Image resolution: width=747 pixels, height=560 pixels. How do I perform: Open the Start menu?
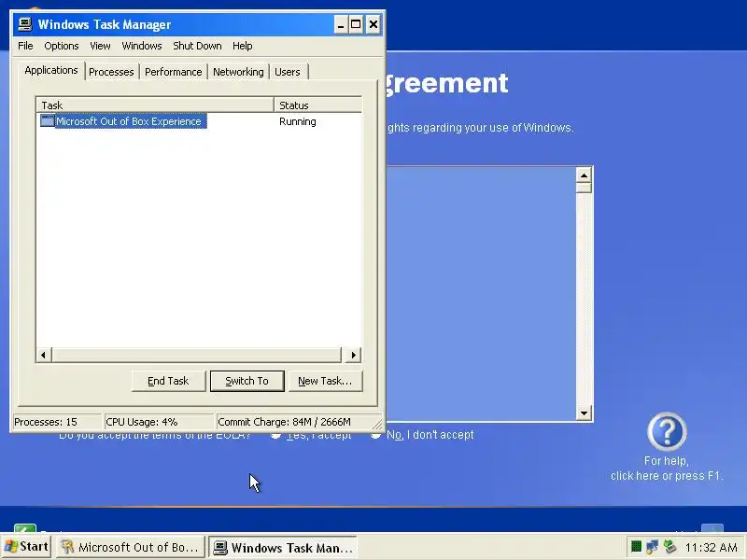[26, 547]
